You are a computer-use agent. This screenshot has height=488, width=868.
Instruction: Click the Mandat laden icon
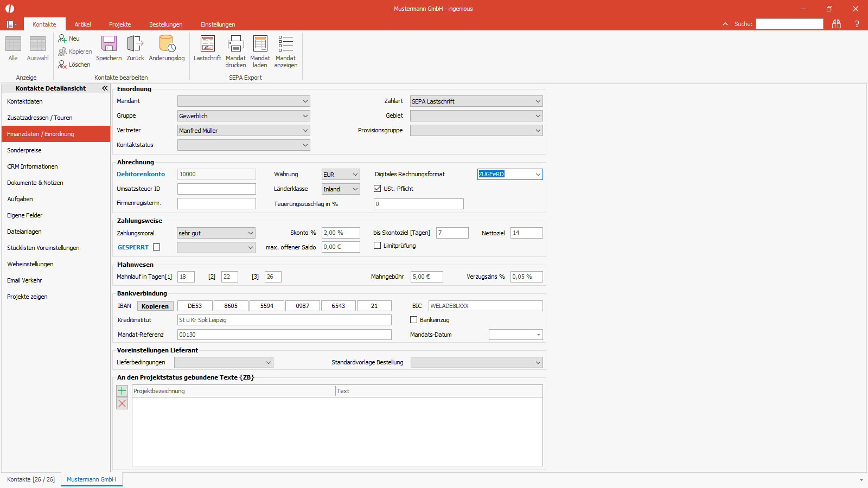click(x=260, y=44)
